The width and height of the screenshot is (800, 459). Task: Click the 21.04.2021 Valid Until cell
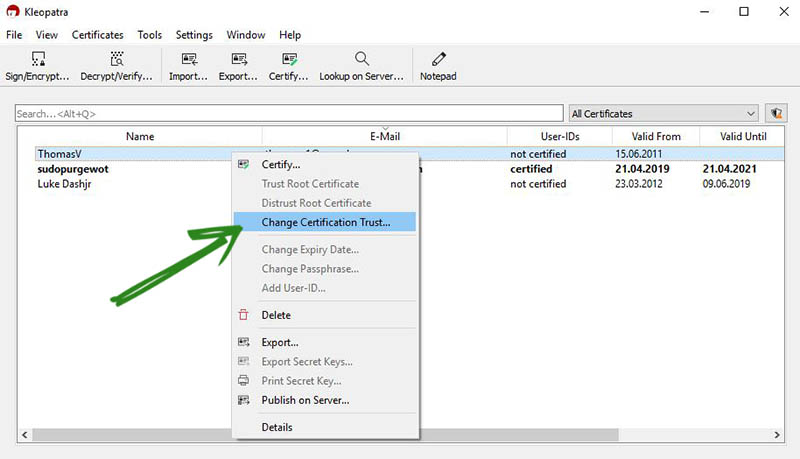(729, 169)
